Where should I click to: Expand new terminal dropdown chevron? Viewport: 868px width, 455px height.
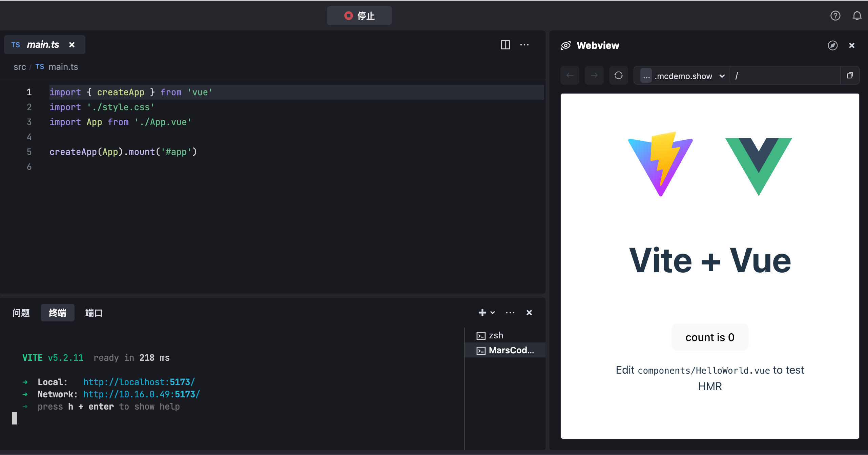click(493, 313)
